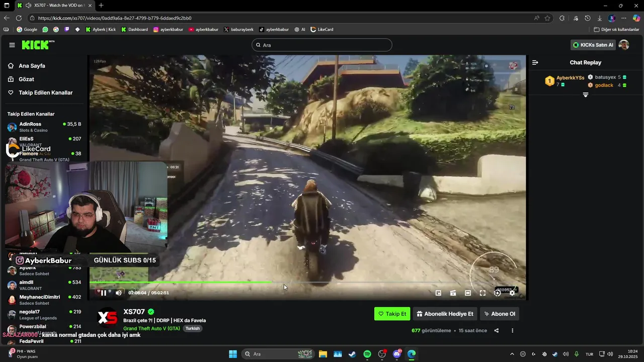Click Abonelik Hediye Et button
This screenshot has height=362, width=644.
click(x=445, y=314)
